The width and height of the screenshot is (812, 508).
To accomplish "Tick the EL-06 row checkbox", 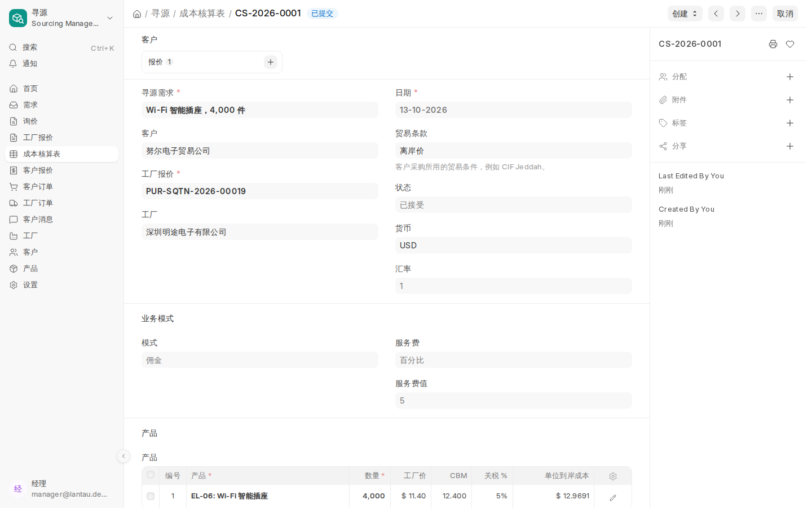I will (151, 496).
